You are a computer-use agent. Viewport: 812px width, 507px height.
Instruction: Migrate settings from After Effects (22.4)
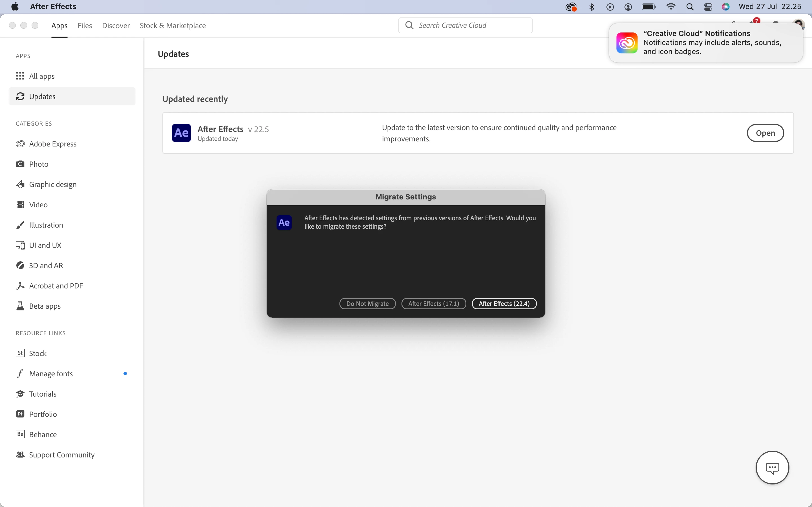pos(504,303)
